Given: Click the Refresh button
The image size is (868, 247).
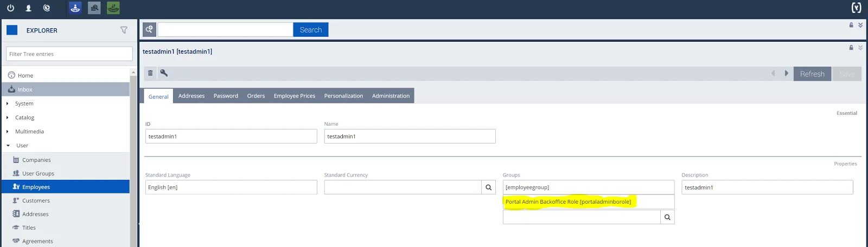Looking at the screenshot, I should click(812, 74).
